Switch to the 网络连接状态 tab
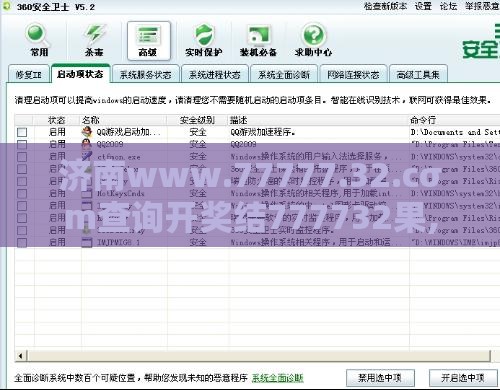This screenshot has width=500, height=390. 353,74
